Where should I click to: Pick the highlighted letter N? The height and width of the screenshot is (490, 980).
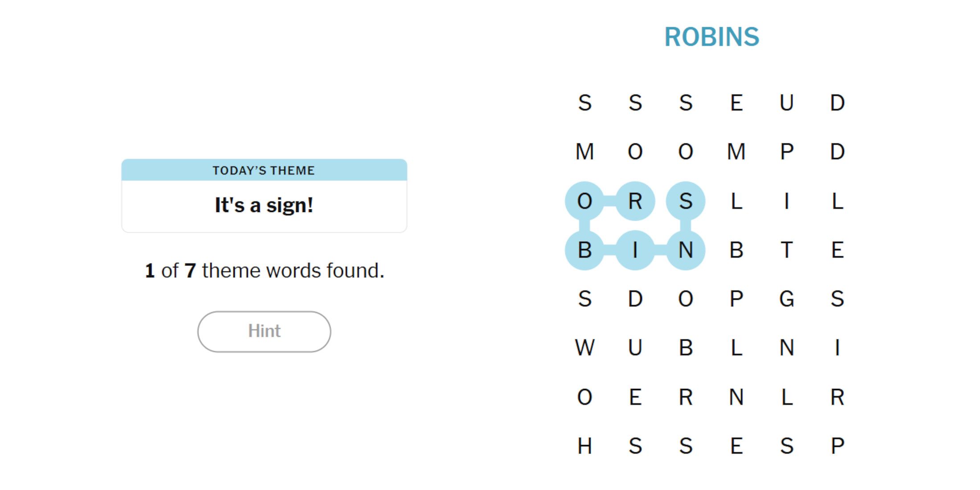click(x=686, y=250)
